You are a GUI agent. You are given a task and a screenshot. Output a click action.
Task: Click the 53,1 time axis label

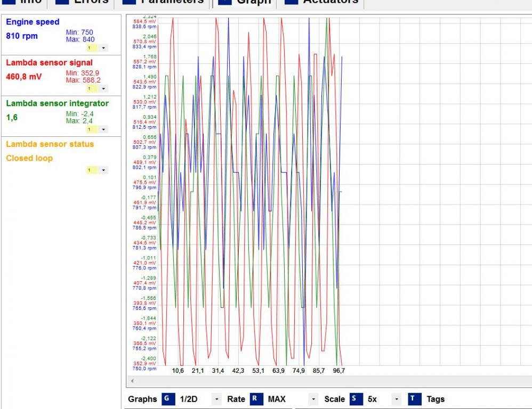point(258,371)
